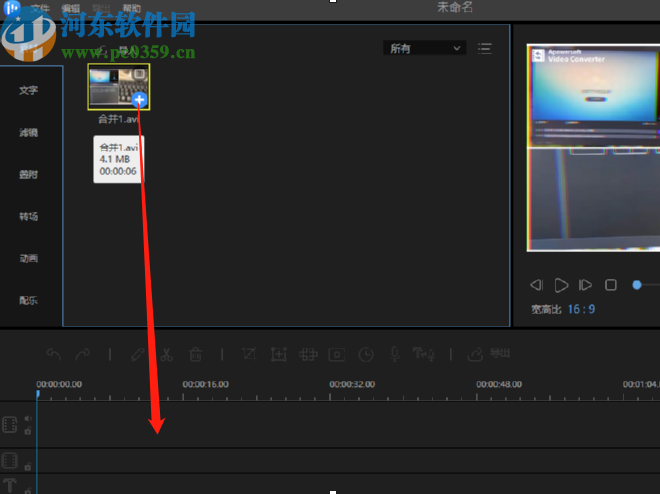Screen dimensions: 660x494
Task: Switch to the 滤镜 tab
Action: click(x=29, y=133)
